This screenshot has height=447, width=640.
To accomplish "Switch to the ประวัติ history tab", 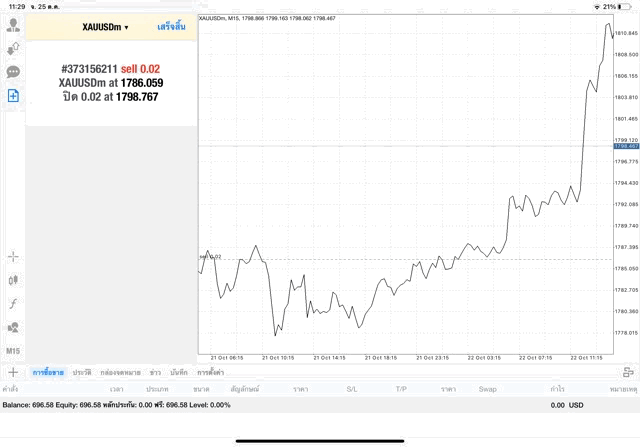I will pyautogui.click(x=81, y=372).
